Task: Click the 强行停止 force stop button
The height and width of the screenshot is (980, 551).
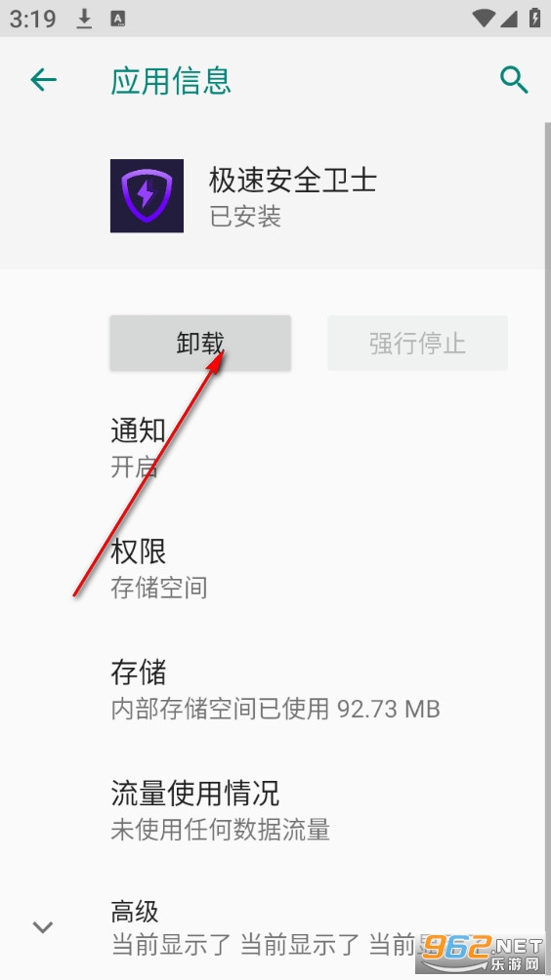Action: pos(417,344)
